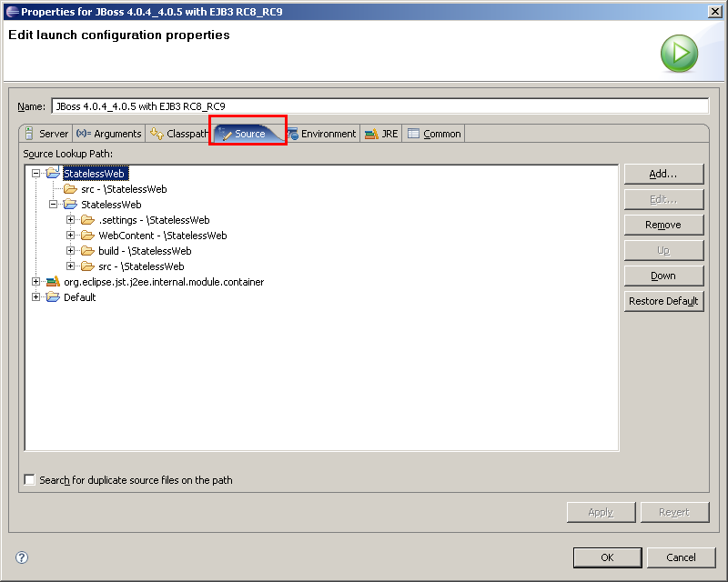
Task: Expand the WebContent - \StatelessWeb node
Action: 71,236
